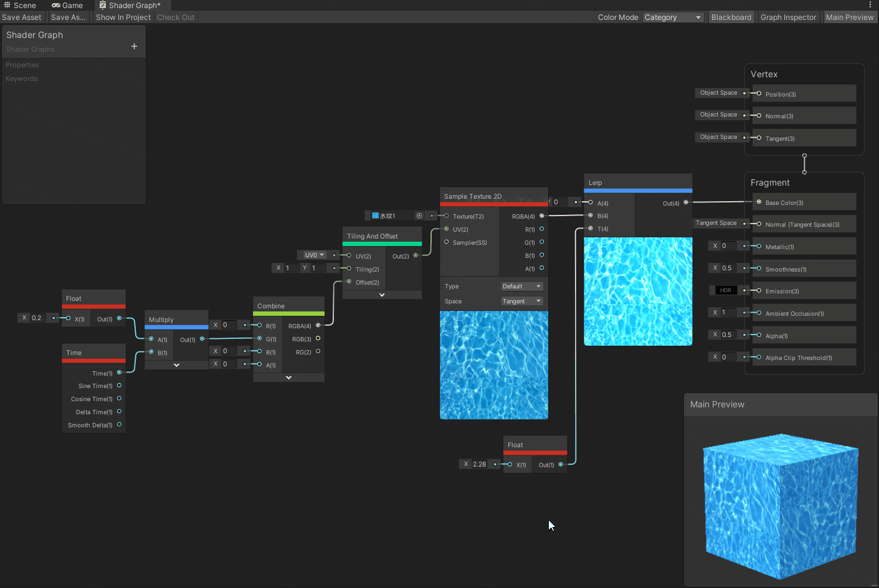Click the Multiply Out(1) output port
This screenshot has width=879, height=588.
tap(202, 339)
